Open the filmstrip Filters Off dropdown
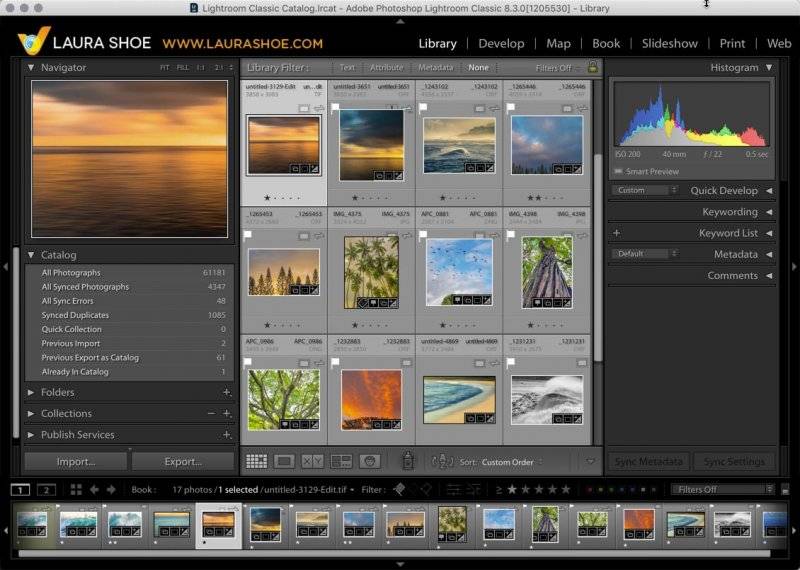The height and width of the screenshot is (570, 800). coord(722,490)
